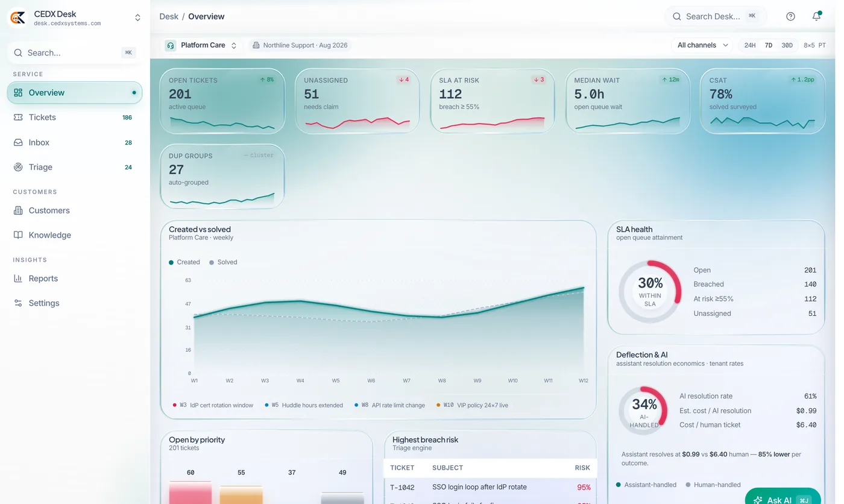844x504 pixels.
Task: Open the help question mark icon
Action: point(790,16)
